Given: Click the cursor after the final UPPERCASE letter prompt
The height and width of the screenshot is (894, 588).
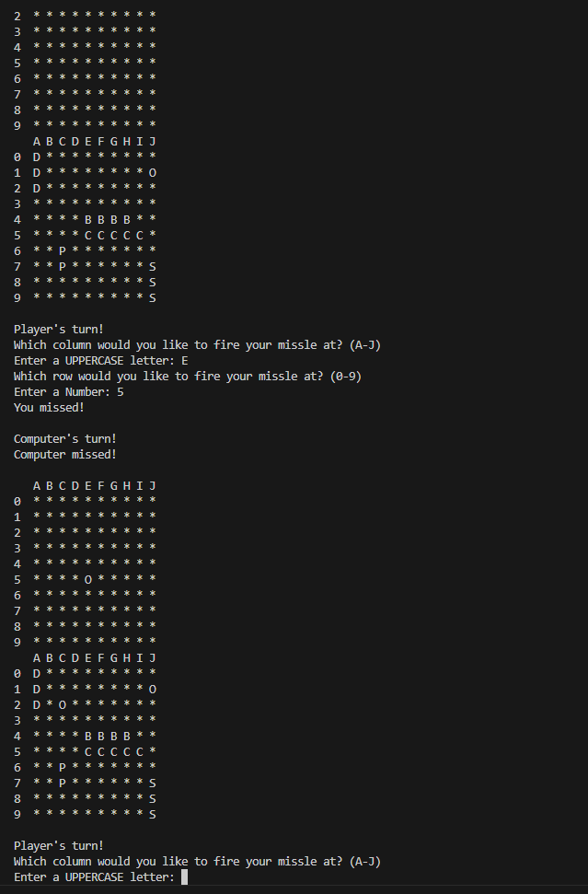Looking at the screenshot, I should 185,877.
